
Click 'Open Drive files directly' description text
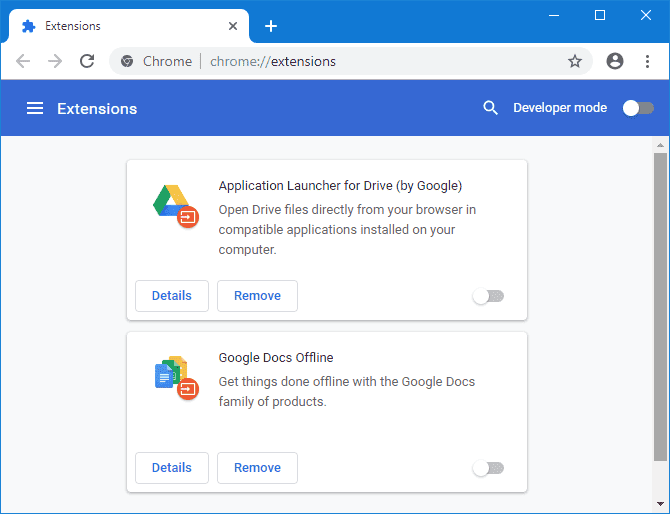[x=347, y=229]
